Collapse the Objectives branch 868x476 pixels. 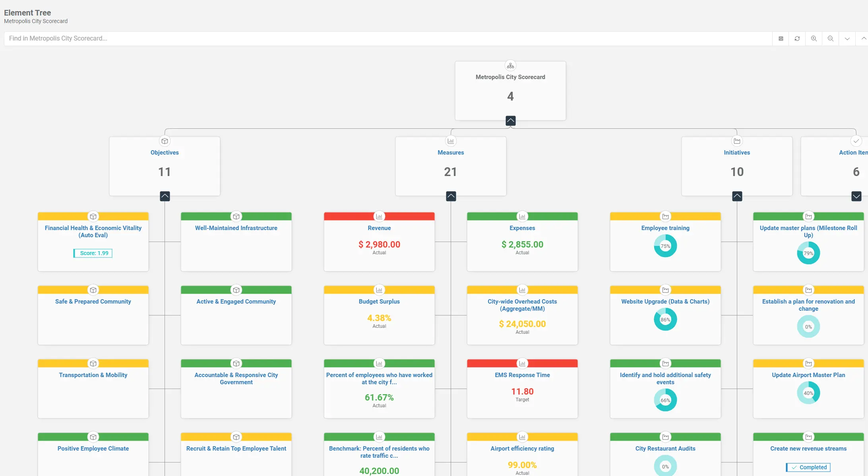coord(165,196)
